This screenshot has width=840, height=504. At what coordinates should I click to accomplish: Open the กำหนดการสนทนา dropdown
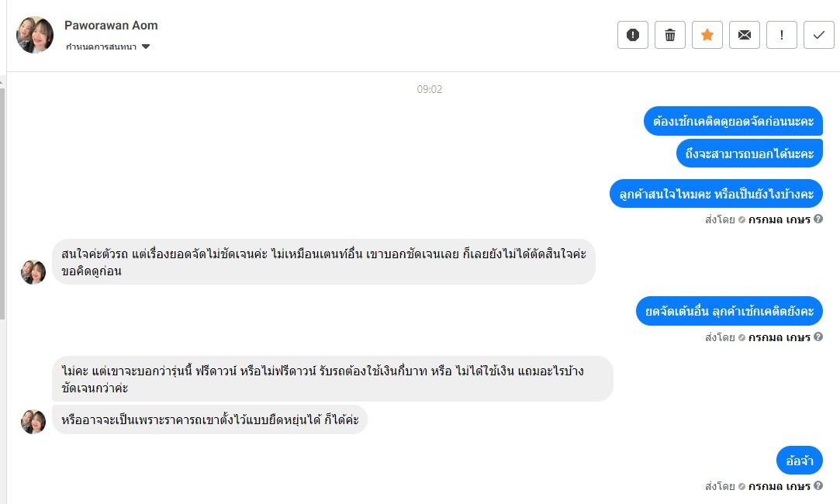pyautogui.click(x=108, y=47)
